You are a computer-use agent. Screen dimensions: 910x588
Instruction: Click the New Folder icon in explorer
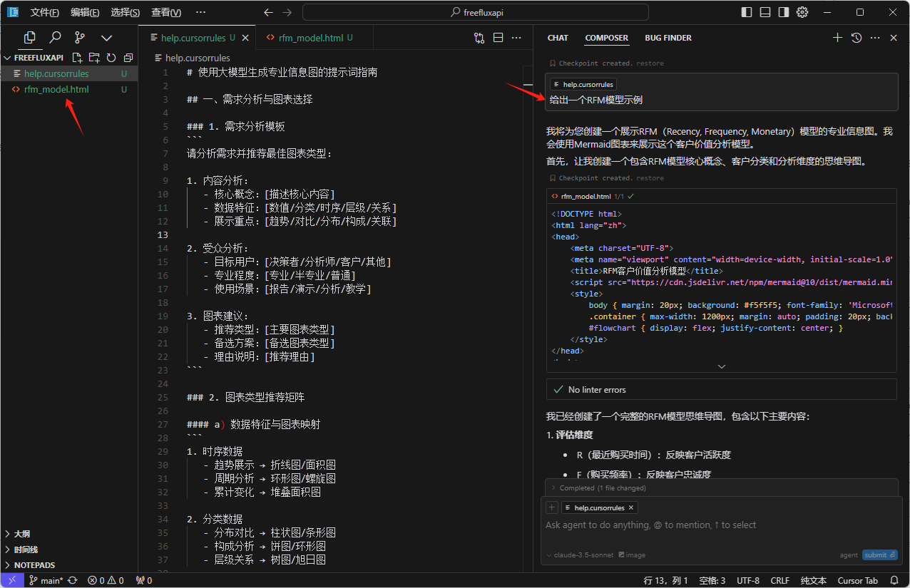(x=94, y=58)
